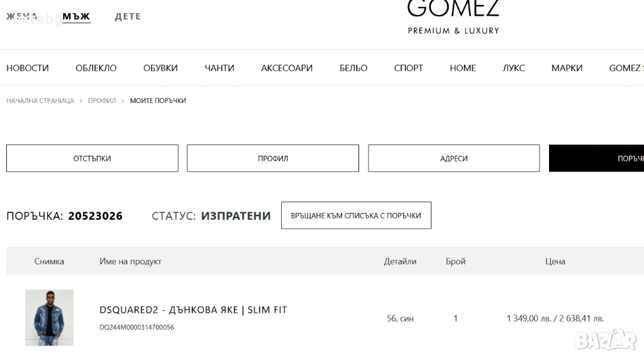Image resolution: width=644 pixels, height=358 pixels.
Task: Open the ЛУКС menu item
Action: 514,68
